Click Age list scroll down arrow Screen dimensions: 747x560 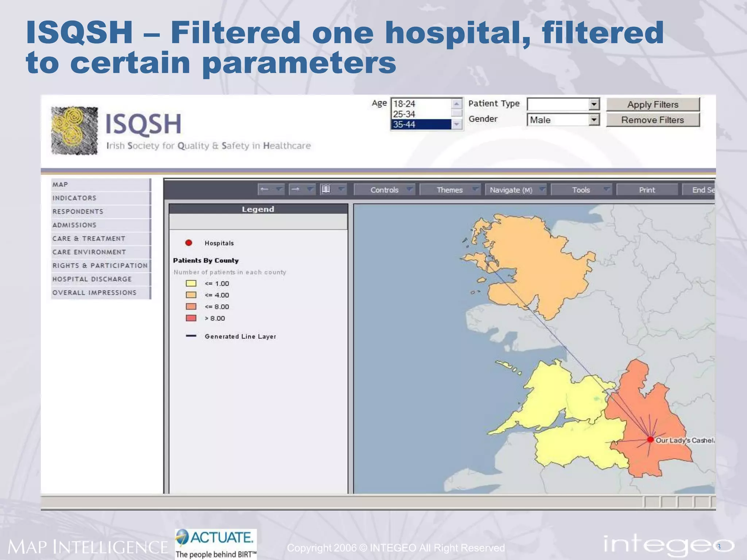pos(457,125)
